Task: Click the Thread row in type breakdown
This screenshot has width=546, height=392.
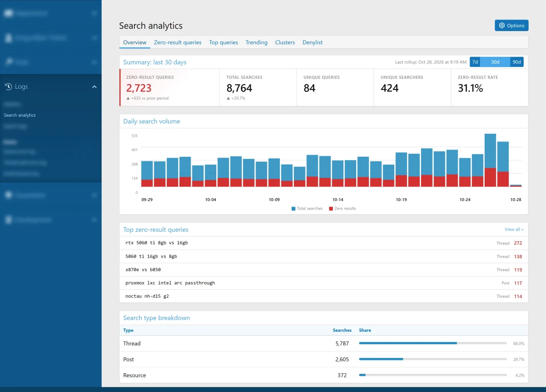Action: (324, 343)
